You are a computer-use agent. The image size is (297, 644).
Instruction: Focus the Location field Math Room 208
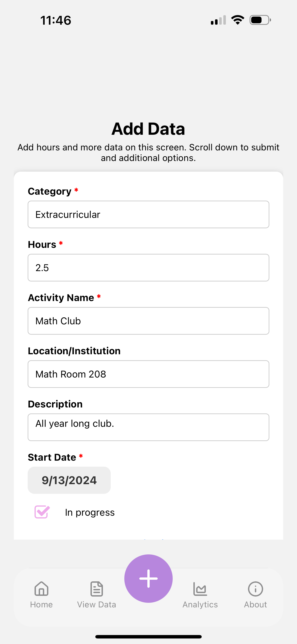coord(148,374)
